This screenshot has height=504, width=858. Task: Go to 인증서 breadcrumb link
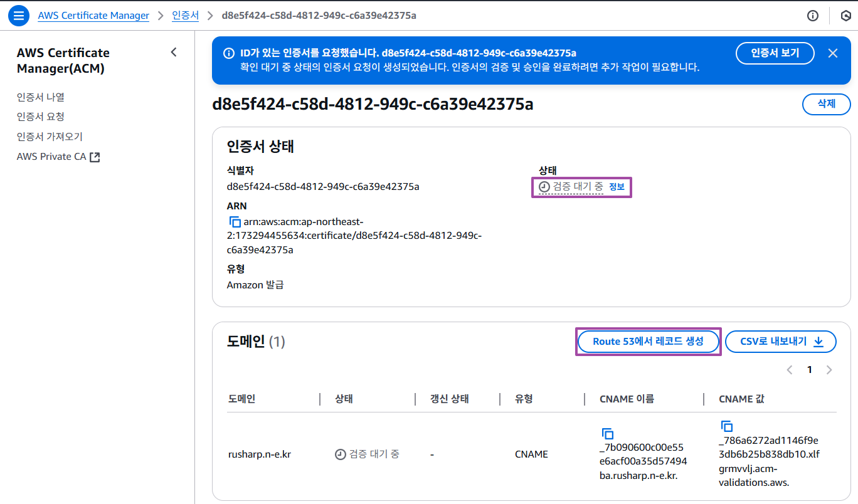pyautogui.click(x=185, y=16)
